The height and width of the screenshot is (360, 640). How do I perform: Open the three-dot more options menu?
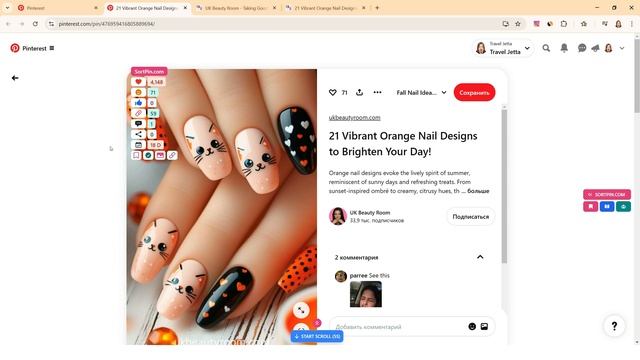tap(378, 92)
